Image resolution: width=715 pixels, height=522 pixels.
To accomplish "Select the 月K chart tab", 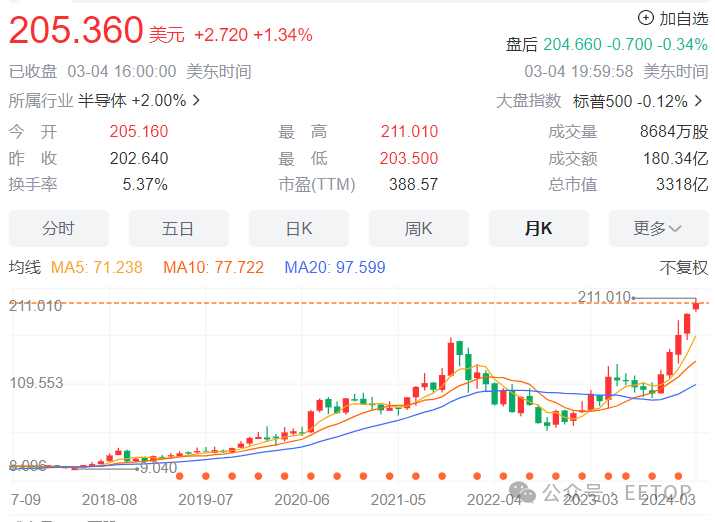I will point(538,229).
